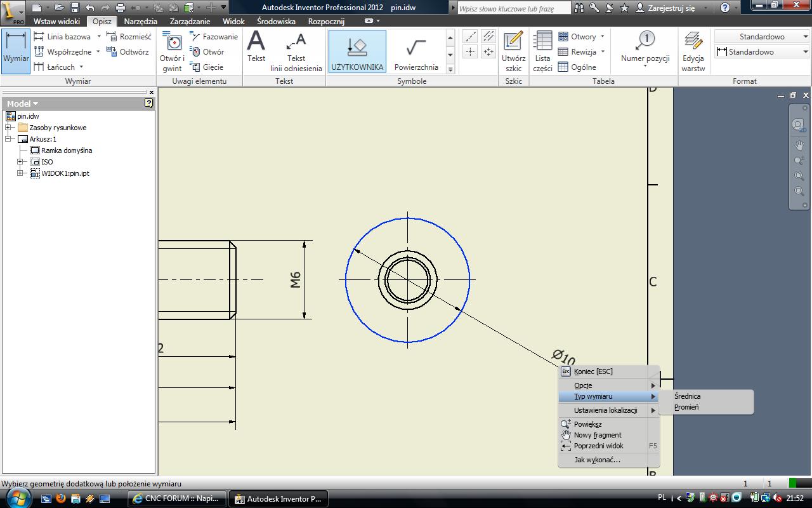Expand Współrzędne dropdown arrow
812x508 pixels.
[x=99, y=52]
